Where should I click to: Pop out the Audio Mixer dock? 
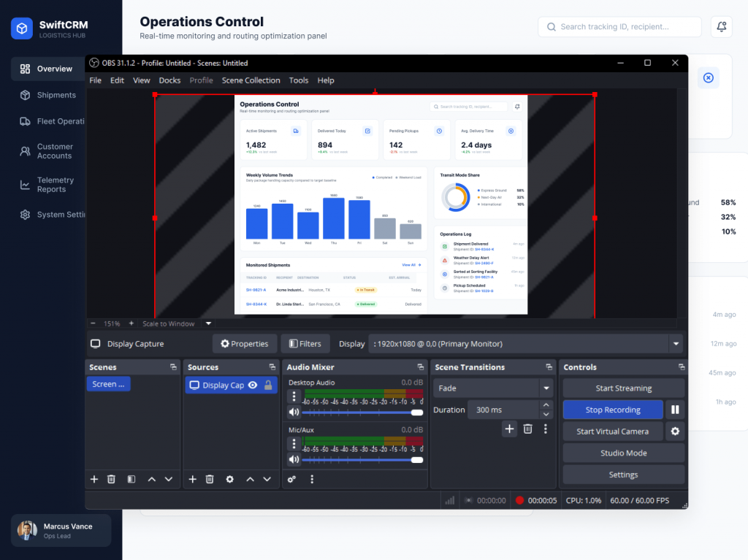[420, 367]
